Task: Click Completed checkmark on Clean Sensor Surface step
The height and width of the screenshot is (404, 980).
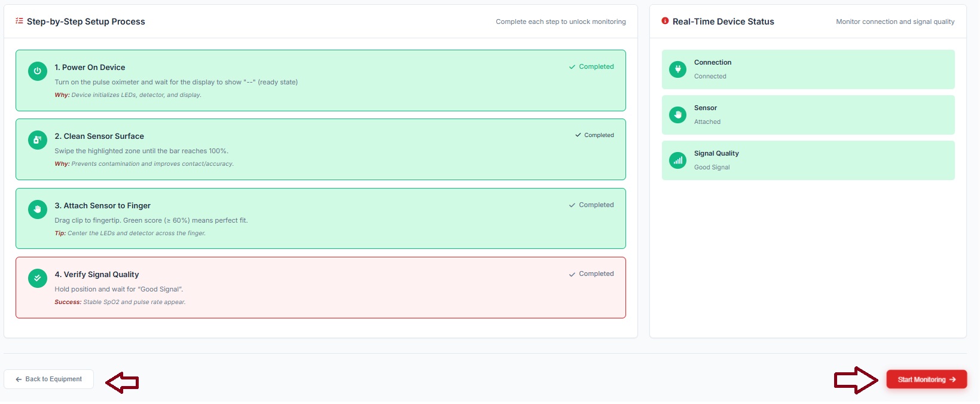Action: pos(578,135)
